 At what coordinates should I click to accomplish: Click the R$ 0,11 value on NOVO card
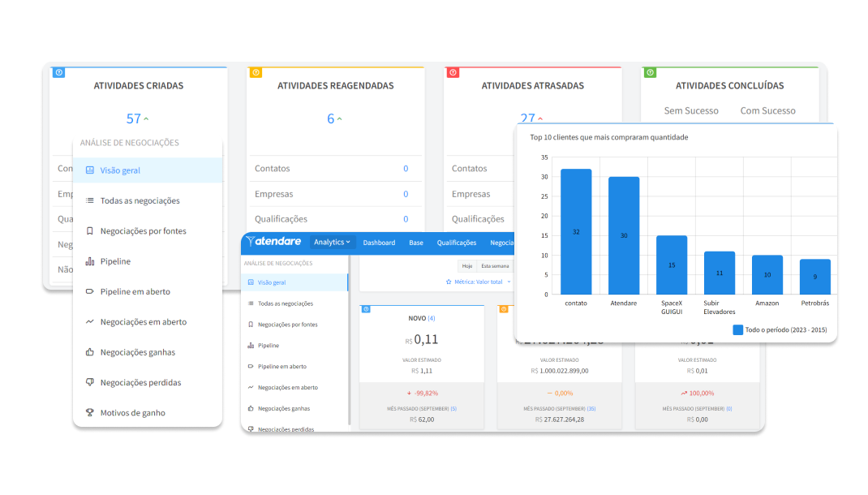click(x=421, y=339)
